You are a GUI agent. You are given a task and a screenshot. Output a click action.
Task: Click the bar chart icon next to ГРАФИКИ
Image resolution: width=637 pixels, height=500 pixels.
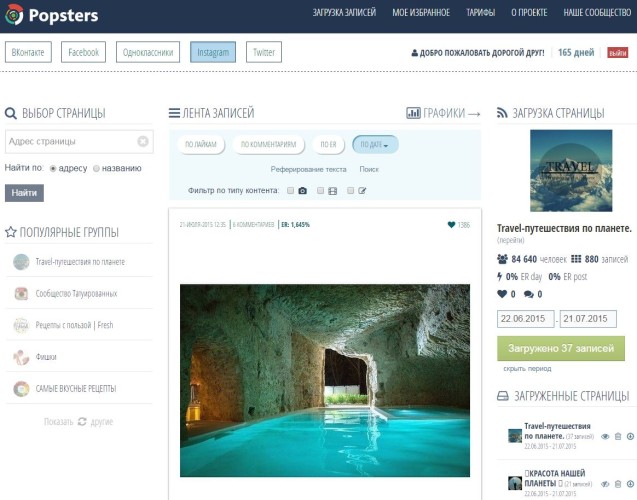[x=413, y=113]
